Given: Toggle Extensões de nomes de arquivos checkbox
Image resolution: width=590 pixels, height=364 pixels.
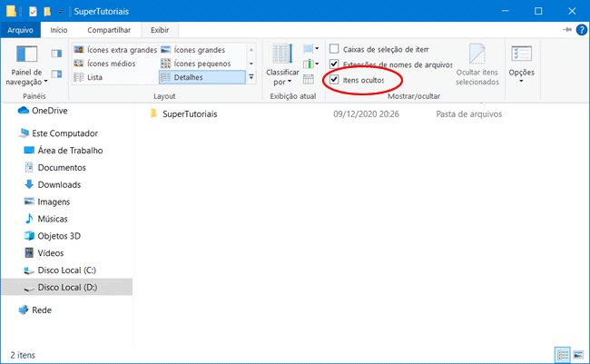Looking at the screenshot, I should (x=334, y=64).
